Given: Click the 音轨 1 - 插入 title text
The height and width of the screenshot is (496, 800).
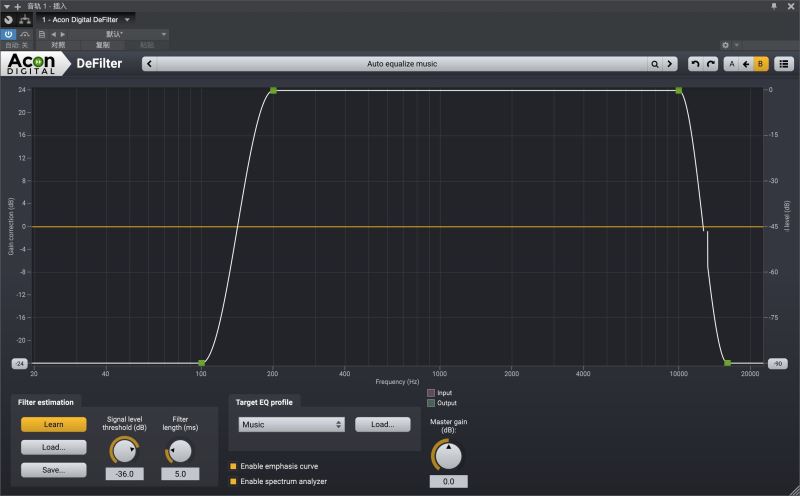Looking at the screenshot, I should tap(46, 6).
